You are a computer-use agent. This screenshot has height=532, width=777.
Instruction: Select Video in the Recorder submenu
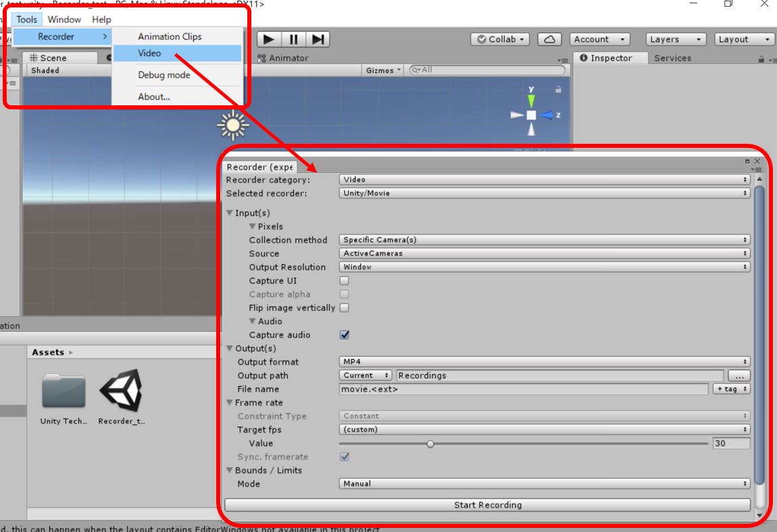(x=149, y=53)
